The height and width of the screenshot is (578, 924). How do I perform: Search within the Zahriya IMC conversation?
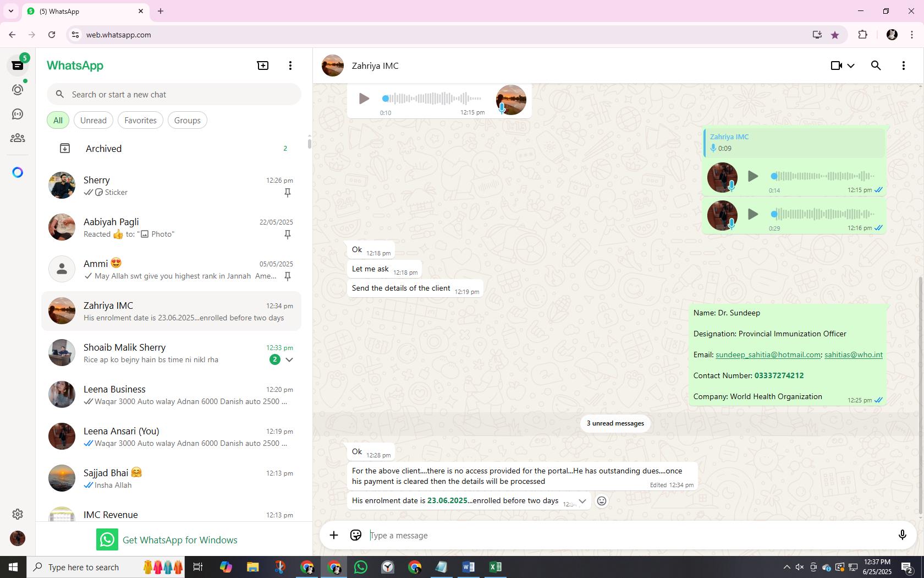(x=876, y=66)
